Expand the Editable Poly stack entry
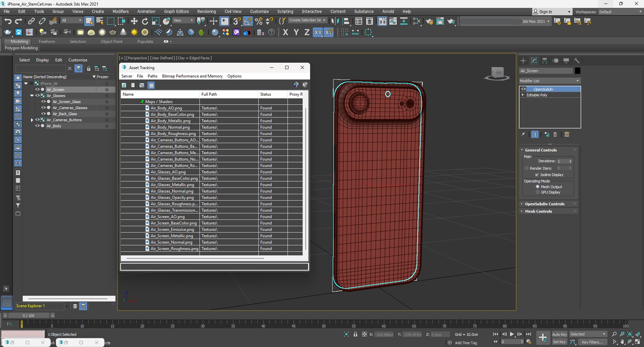Image resolution: width=644 pixels, height=347 pixels. click(x=523, y=95)
